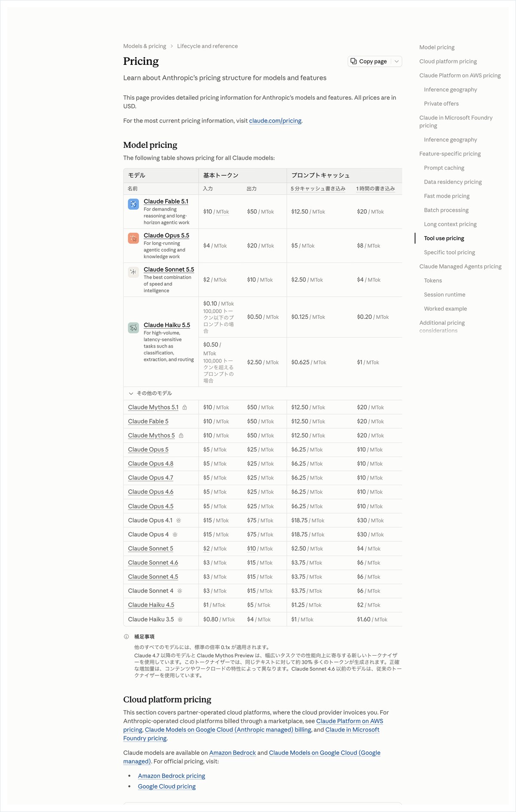Click the lock icon beside Claude Mythos 5
Viewport: 516px width, 812px height.
pos(181,436)
